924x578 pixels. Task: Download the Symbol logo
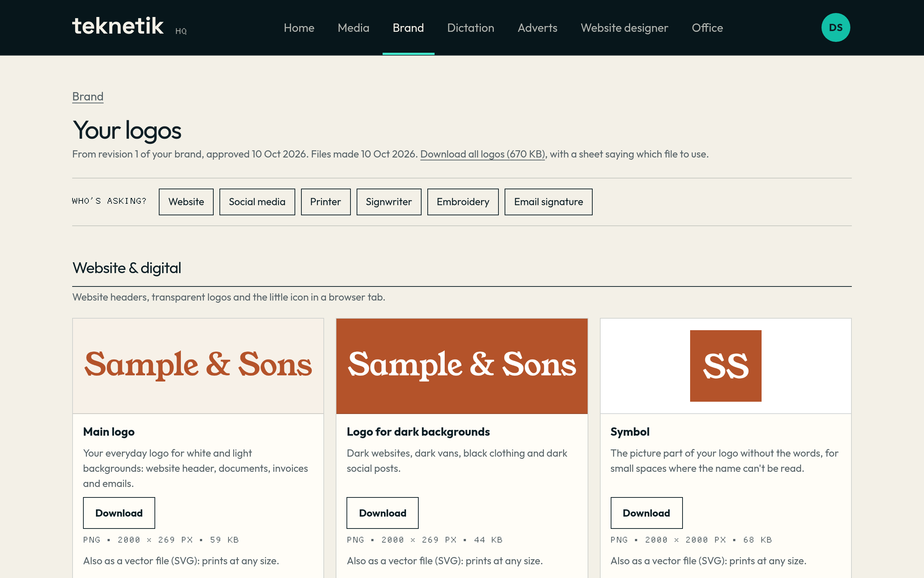coord(646,513)
